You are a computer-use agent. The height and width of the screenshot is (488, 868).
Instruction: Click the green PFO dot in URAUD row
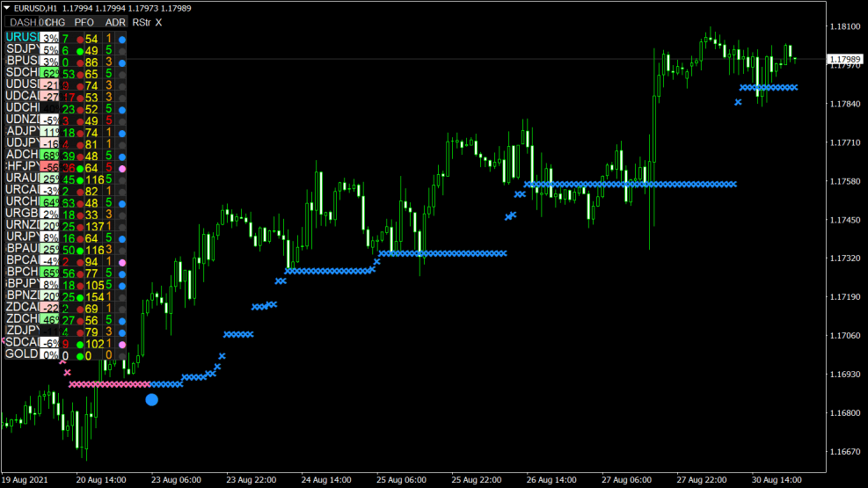tap(80, 180)
